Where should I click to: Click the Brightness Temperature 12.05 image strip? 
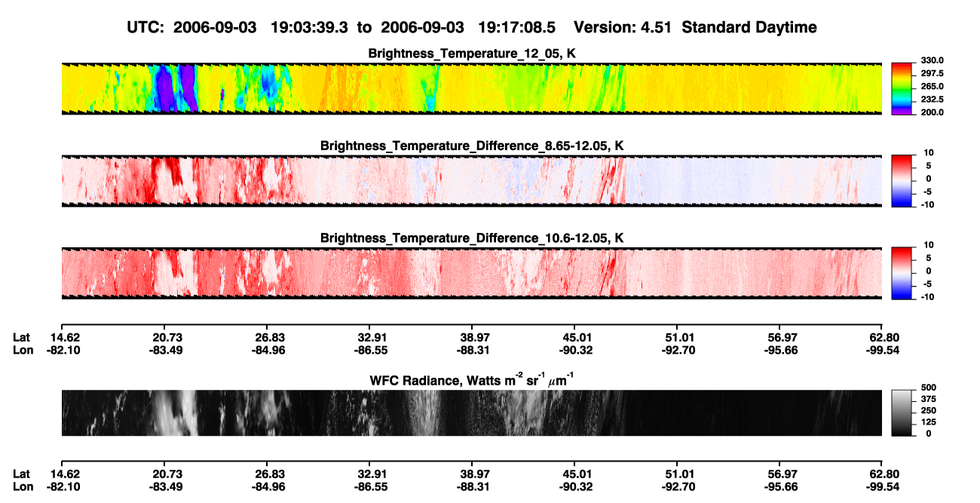point(471,88)
